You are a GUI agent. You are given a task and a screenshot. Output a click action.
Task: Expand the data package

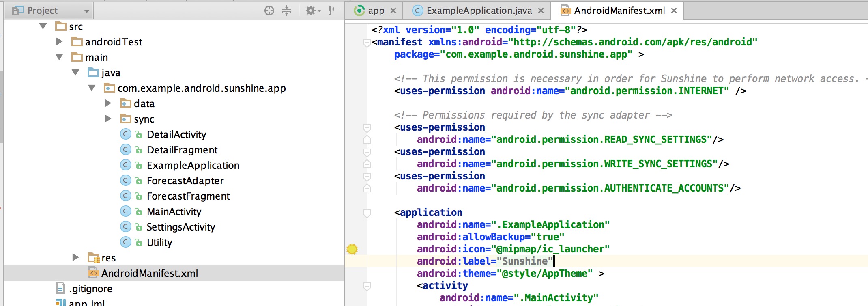tap(108, 103)
